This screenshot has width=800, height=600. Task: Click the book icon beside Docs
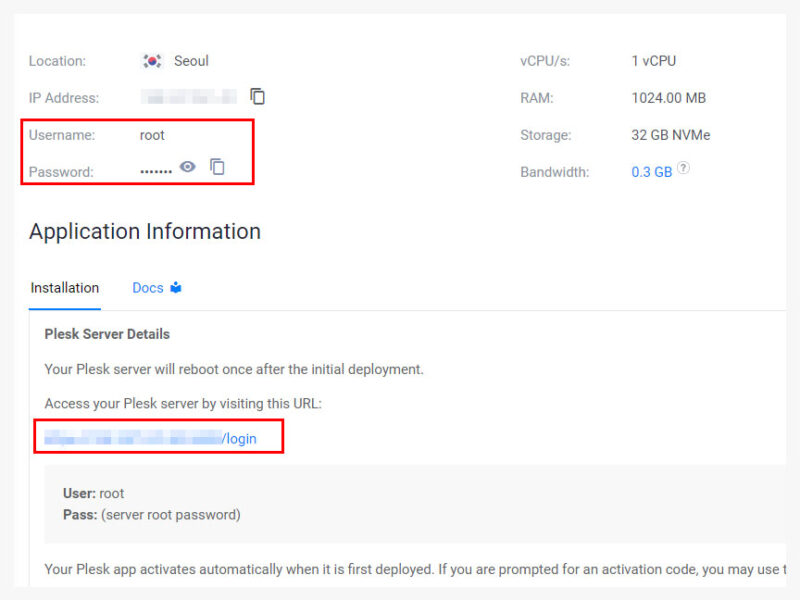[176, 288]
